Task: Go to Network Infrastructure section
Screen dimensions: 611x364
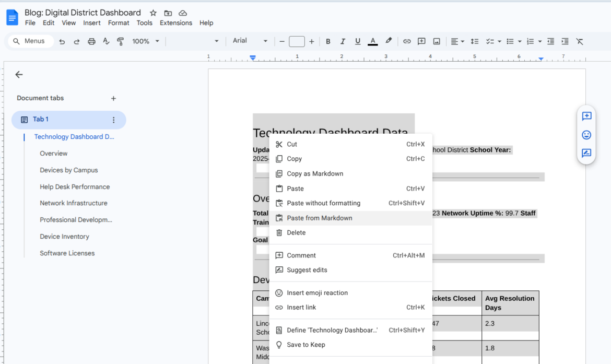Action: coord(74,204)
